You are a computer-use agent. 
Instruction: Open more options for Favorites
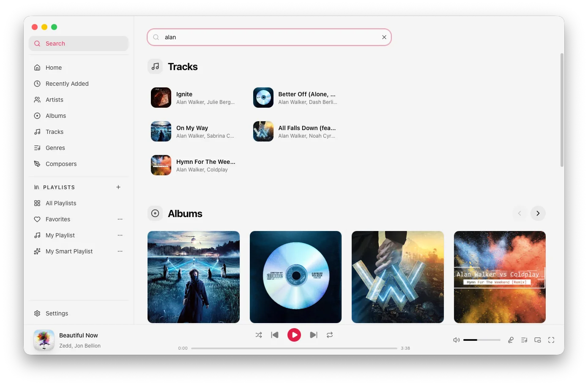pyautogui.click(x=120, y=219)
